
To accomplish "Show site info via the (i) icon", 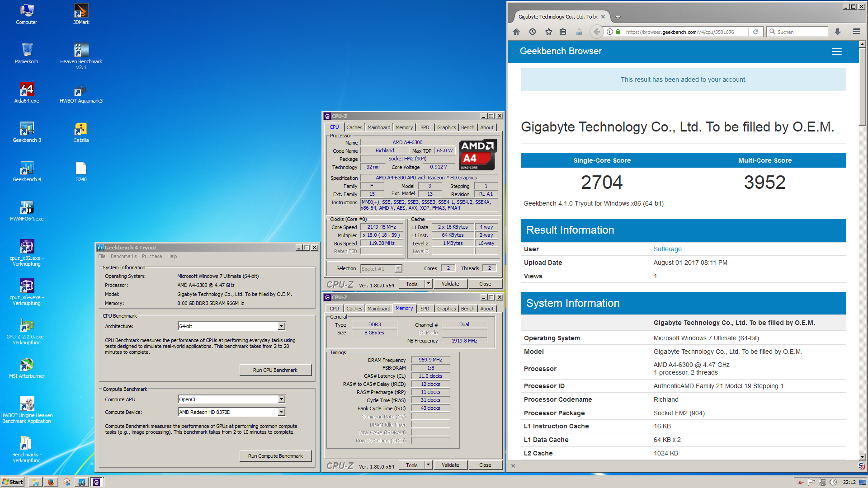I will (610, 32).
